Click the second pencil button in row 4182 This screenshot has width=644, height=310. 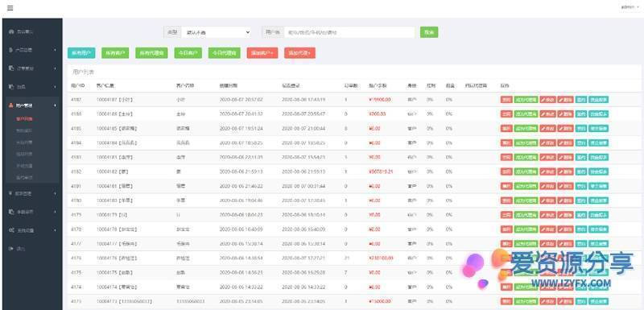click(x=565, y=172)
